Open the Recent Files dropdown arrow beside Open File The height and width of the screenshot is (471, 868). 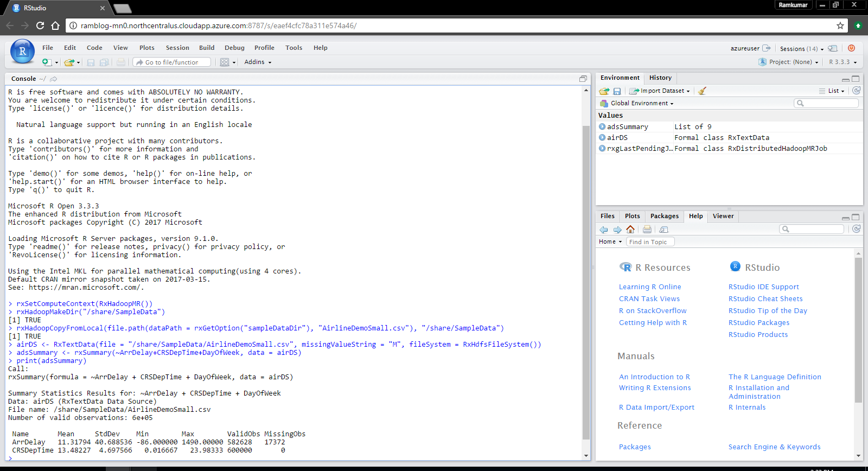click(79, 63)
